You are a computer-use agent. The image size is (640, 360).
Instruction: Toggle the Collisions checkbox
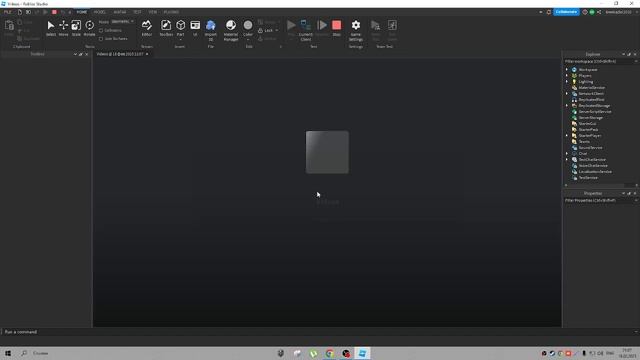pos(101,31)
